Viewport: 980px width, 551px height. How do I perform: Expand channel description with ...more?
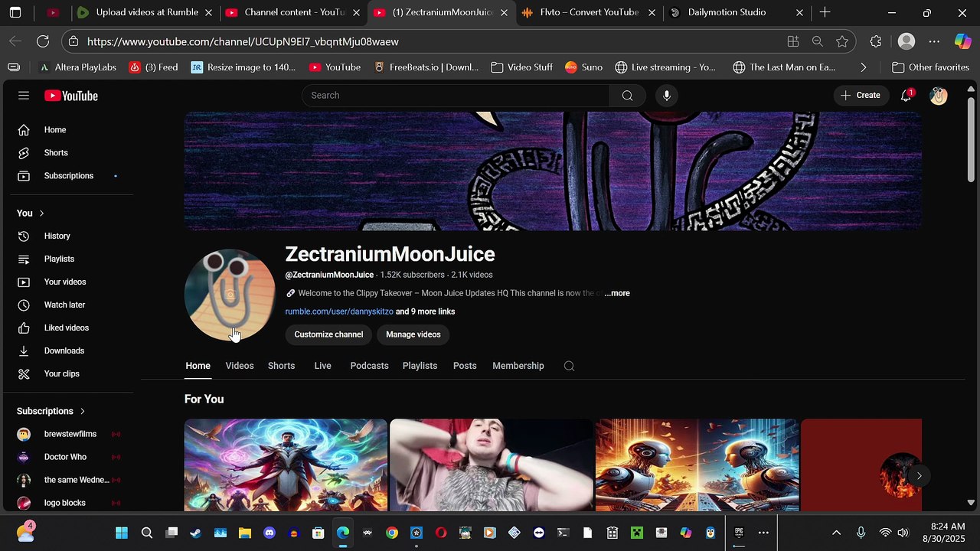(617, 293)
